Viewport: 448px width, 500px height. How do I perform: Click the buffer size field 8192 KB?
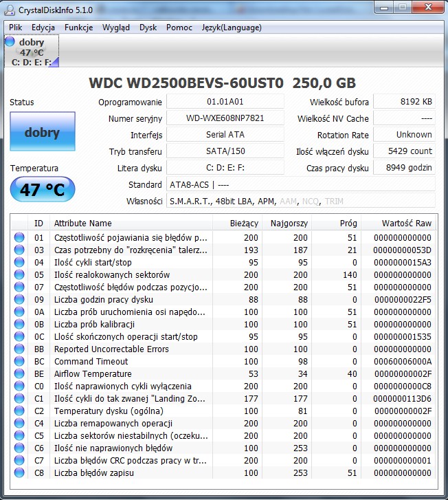point(404,102)
